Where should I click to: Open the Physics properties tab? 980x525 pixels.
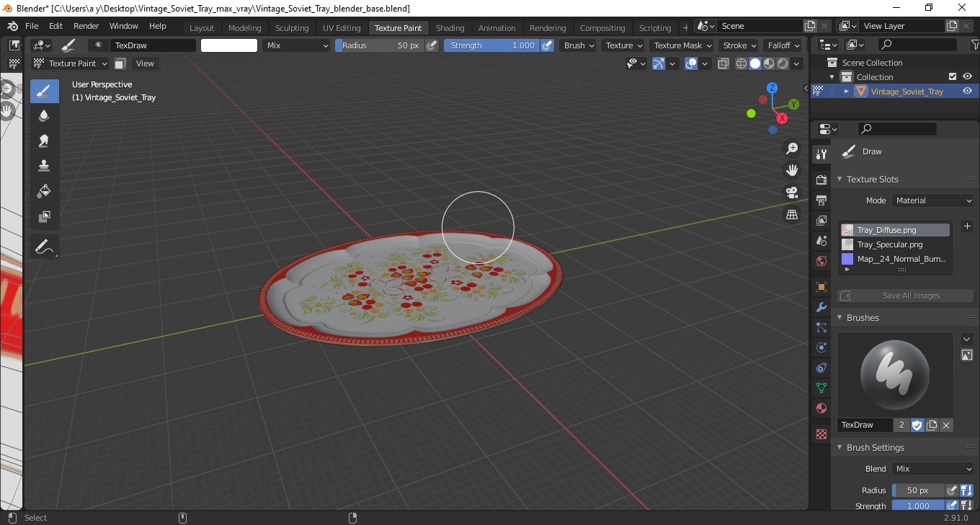(x=821, y=348)
